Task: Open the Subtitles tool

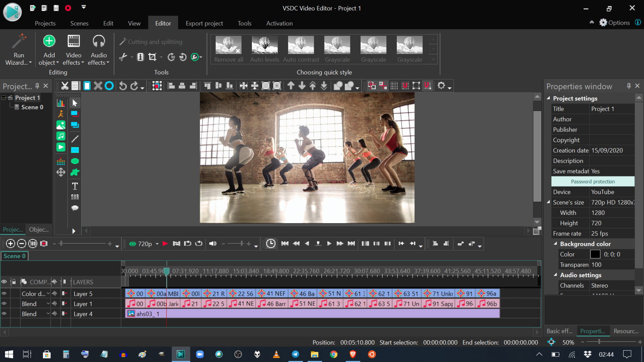Action: [74, 197]
